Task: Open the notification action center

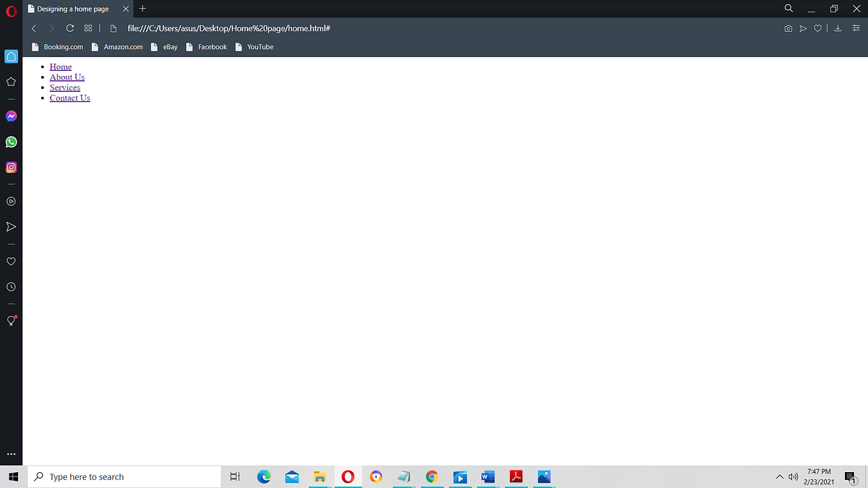Action: 851,477
